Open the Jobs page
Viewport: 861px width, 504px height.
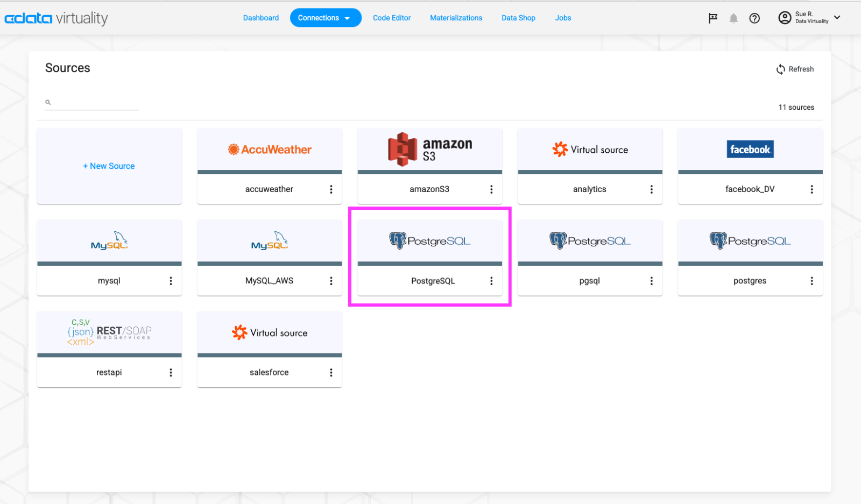pos(562,17)
